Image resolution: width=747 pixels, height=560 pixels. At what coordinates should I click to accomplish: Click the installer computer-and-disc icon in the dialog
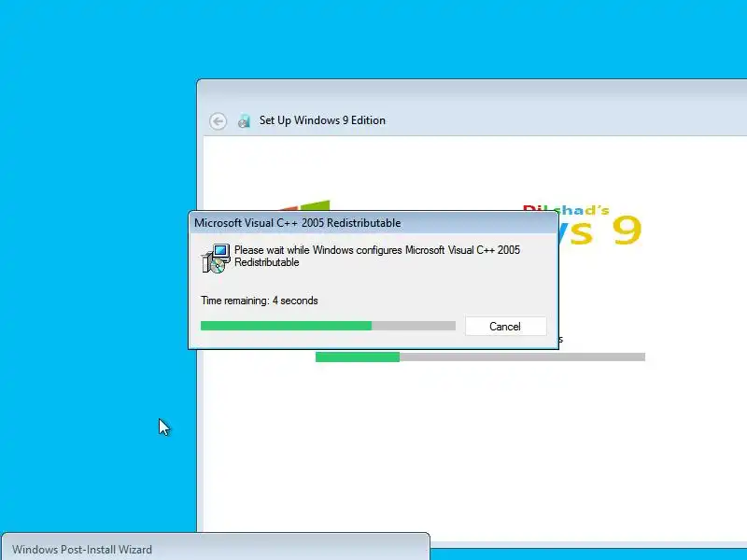point(216,259)
